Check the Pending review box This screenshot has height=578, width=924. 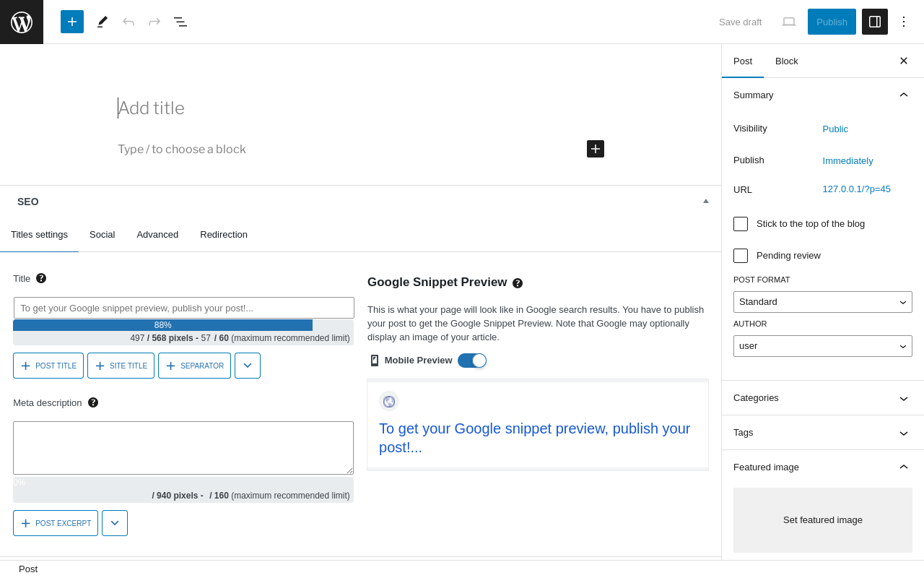tap(741, 256)
